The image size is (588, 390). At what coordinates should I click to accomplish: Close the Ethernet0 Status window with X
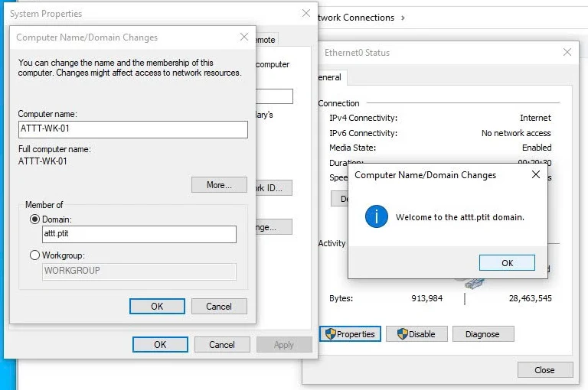coord(567,52)
